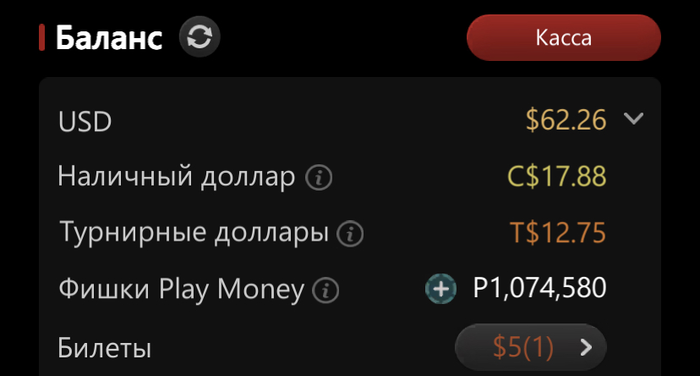The width and height of the screenshot is (700, 376).
Task: Select the T$12.75 tournament dollars amount
Action: [558, 233]
